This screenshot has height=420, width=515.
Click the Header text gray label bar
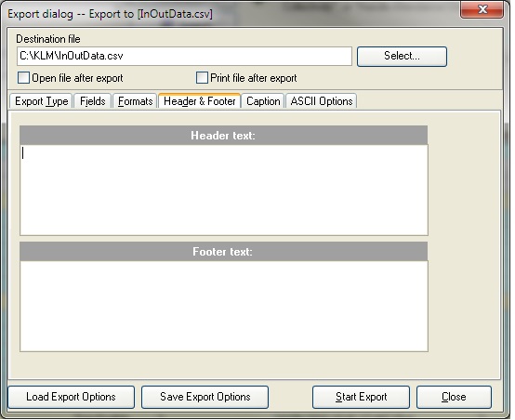(224, 136)
